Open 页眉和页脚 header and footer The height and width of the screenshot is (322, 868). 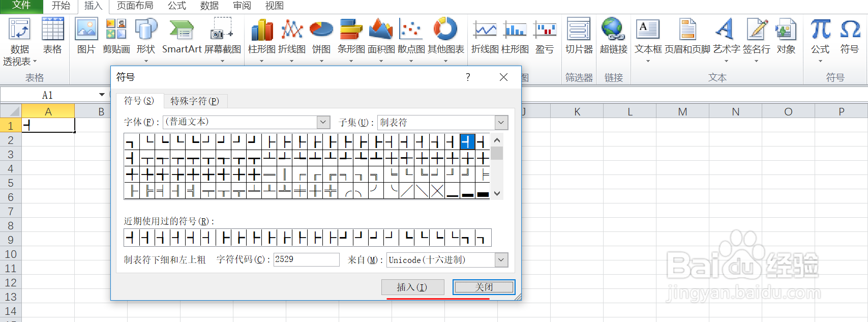click(x=687, y=36)
